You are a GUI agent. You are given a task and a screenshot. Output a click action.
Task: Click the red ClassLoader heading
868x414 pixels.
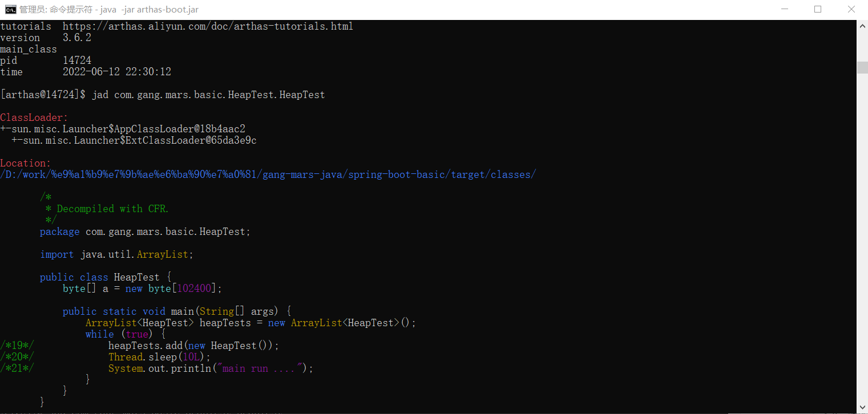click(34, 117)
